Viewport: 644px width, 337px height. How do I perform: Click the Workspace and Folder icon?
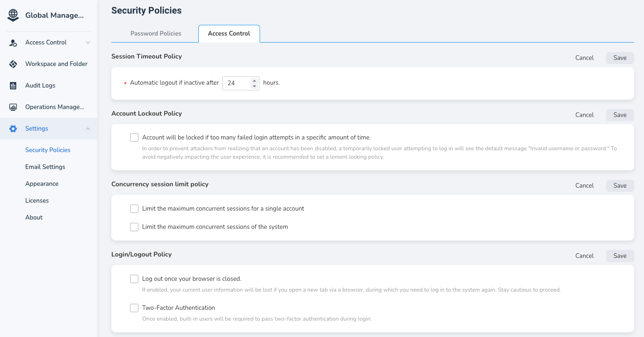13,64
